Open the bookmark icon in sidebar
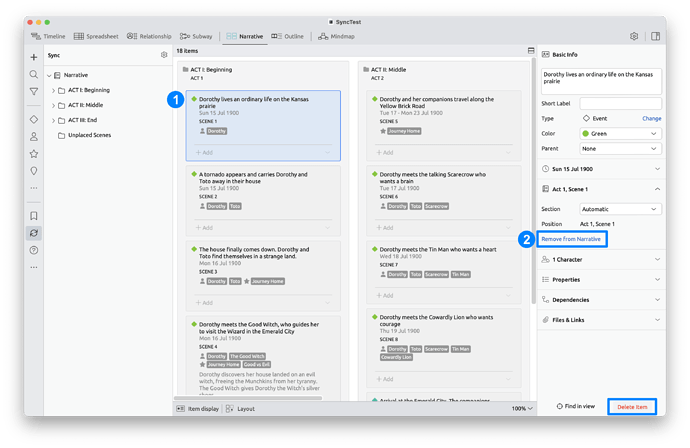The width and height of the screenshot is (690, 448). pos(34,215)
